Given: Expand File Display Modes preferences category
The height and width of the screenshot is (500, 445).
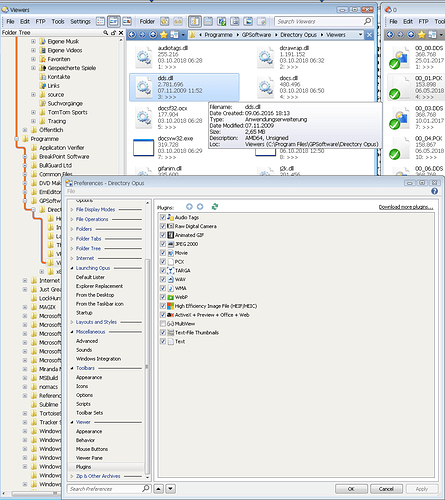Looking at the screenshot, I should tap(72, 210).
